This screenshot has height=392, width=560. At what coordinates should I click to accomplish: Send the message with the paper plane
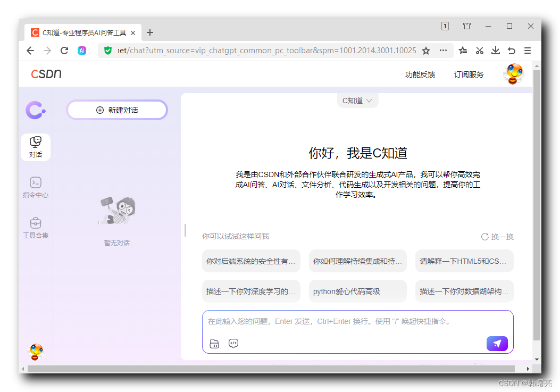(x=497, y=344)
